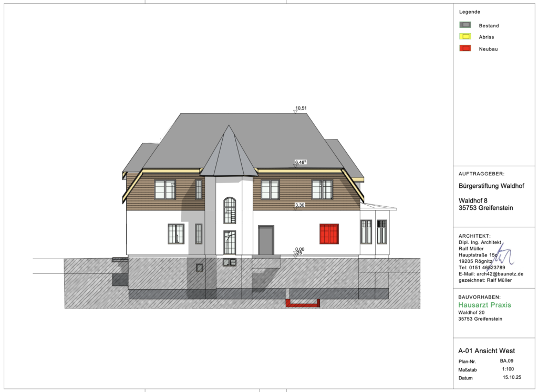Screen dimensions: 538x392
Task: Select the yellow Abriss legend swatch
Action: (465, 37)
